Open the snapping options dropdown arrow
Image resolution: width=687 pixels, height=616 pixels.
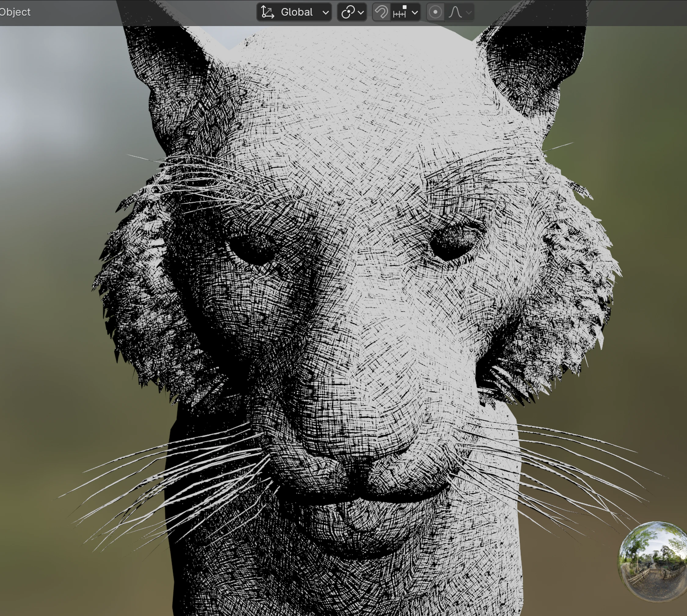pyautogui.click(x=415, y=13)
